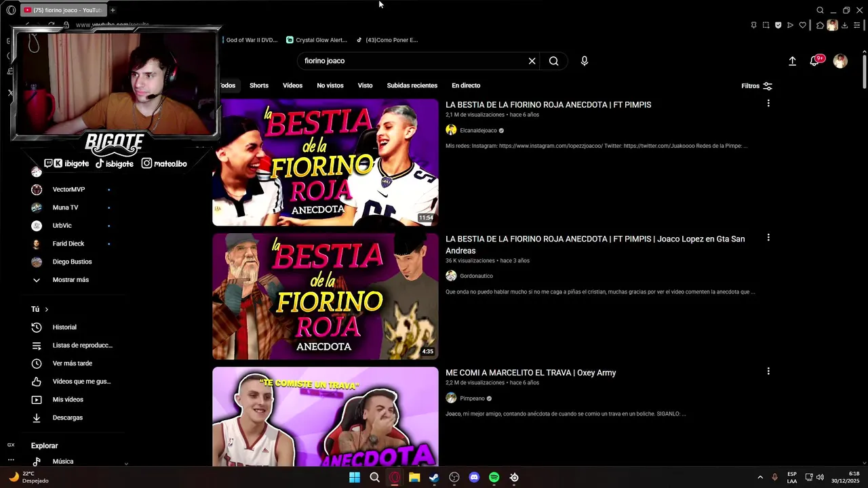
Task: Open Vídeos que me gustan in the sidebar
Action: (x=72, y=382)
